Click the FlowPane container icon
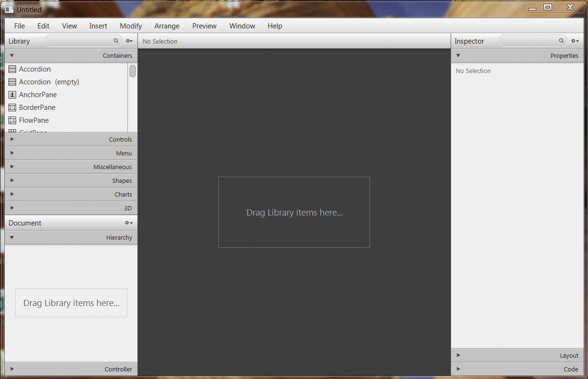Image resolution: width=588 pixels, height=379 pixels. 12,120
